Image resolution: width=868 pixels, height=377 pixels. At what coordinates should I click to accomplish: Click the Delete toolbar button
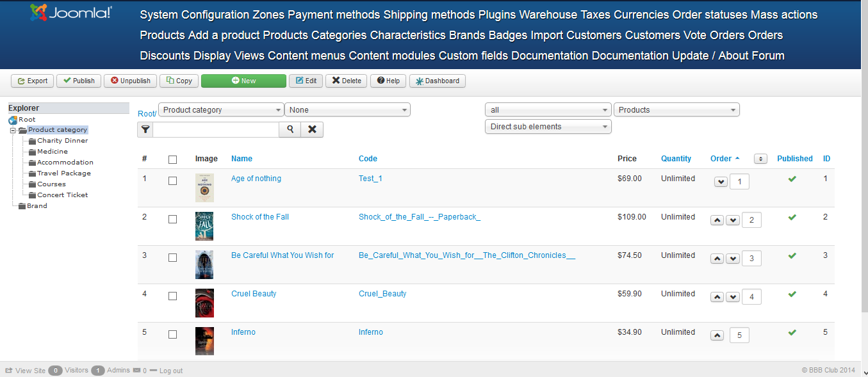click(x=346, y=81)
